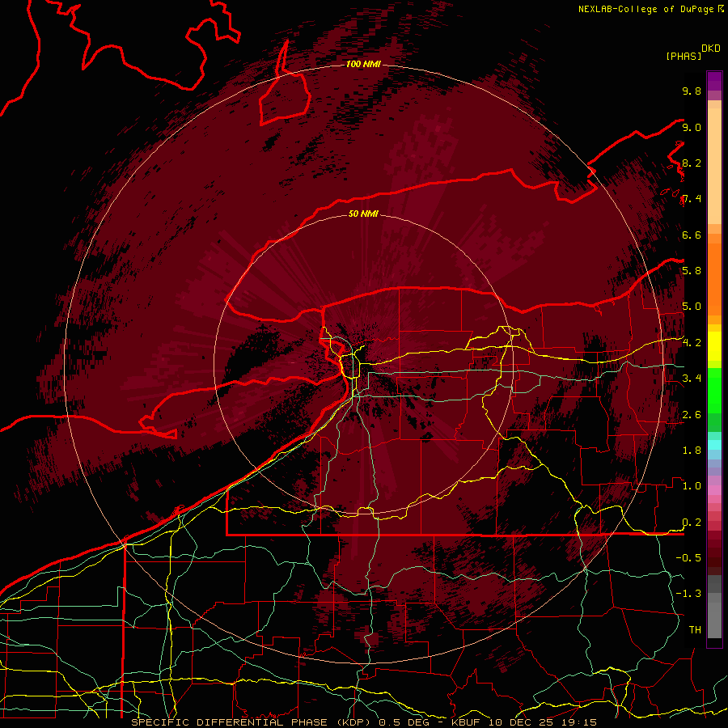
Task: Click the 0.2 legend value
Action: coord(692,523)
